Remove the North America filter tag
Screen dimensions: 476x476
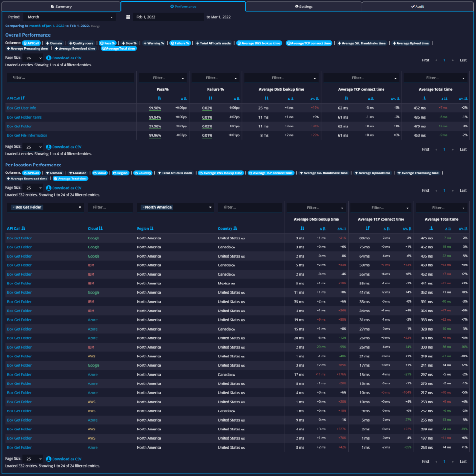point(143,207)
